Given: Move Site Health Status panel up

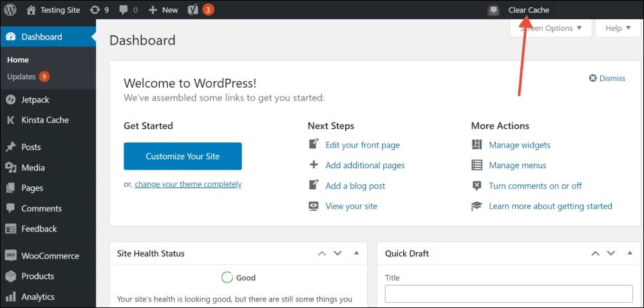Looking at the screenshot, I should [322, 253].
